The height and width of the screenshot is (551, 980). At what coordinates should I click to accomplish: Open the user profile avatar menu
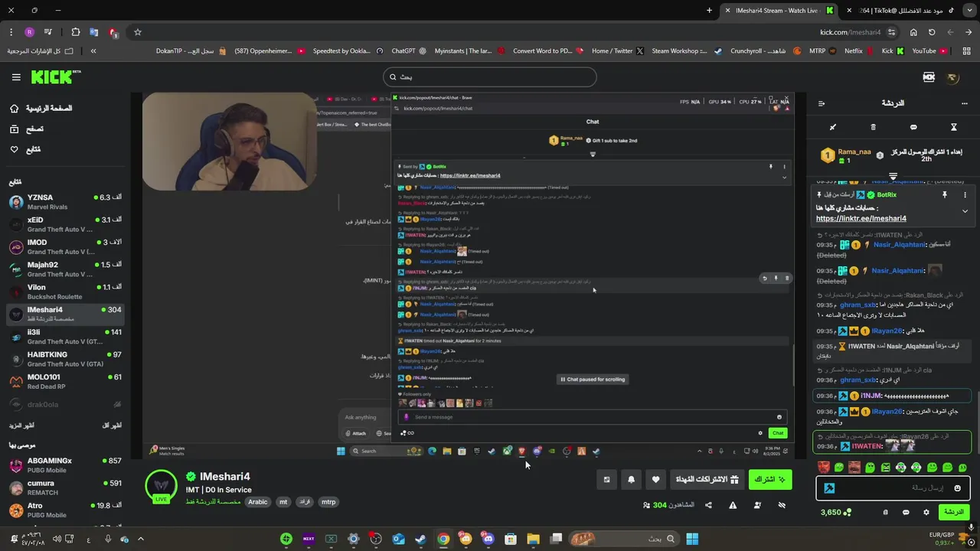(953, 77)
